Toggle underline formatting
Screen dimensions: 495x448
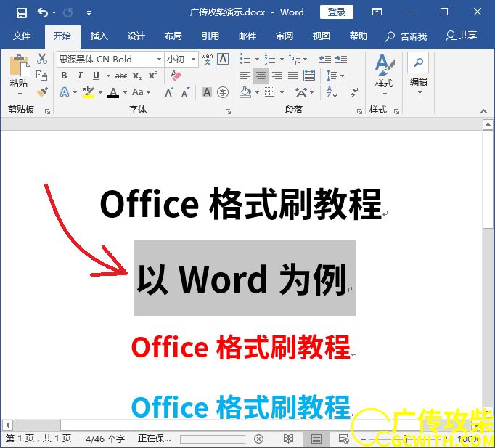tap(97, 76)
